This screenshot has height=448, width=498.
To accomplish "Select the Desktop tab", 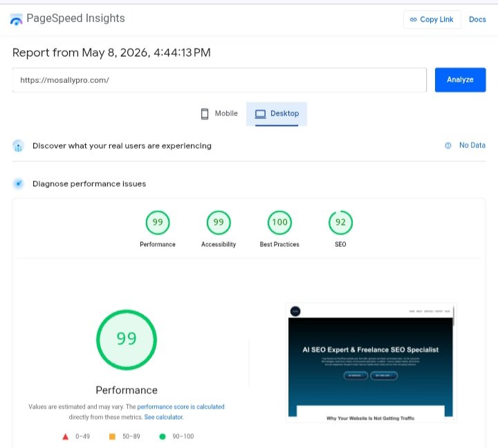I will point(277,113).
